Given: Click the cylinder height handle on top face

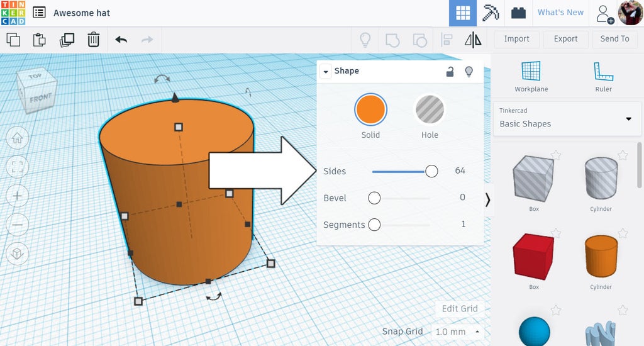Looking at the screenshot, I should tap(178, 127).
